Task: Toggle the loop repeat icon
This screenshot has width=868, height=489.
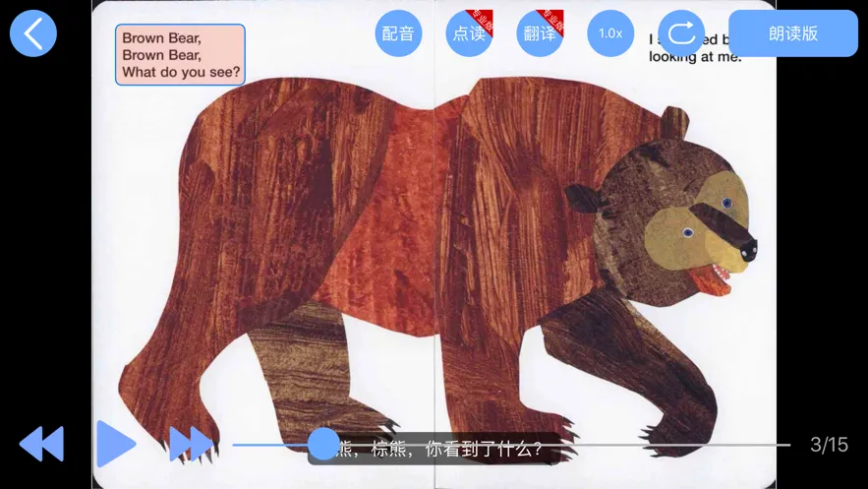Action: (x=681, y=33)
